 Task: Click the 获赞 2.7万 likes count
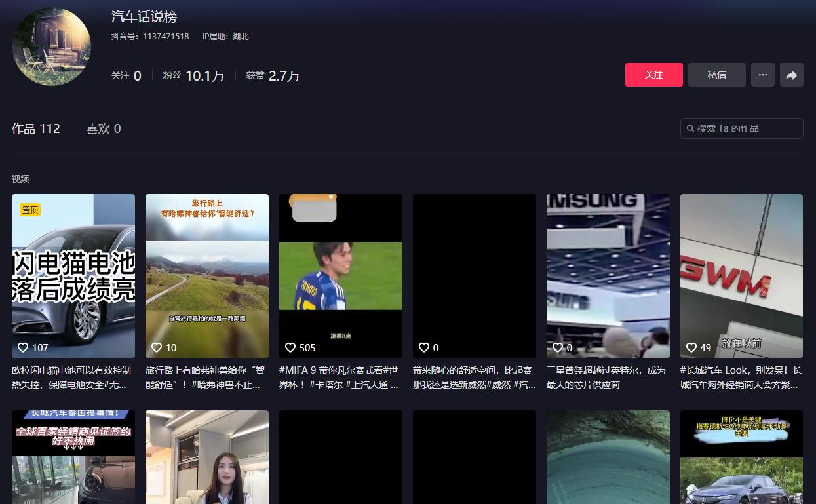(x=273, y=76)
